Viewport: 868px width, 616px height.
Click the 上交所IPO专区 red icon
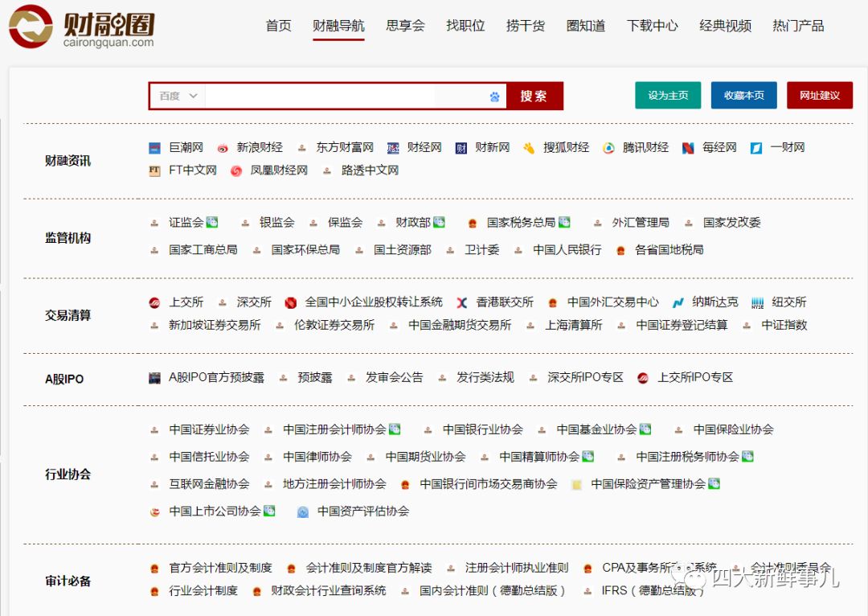pyautogui.click(x=643, y=378)
